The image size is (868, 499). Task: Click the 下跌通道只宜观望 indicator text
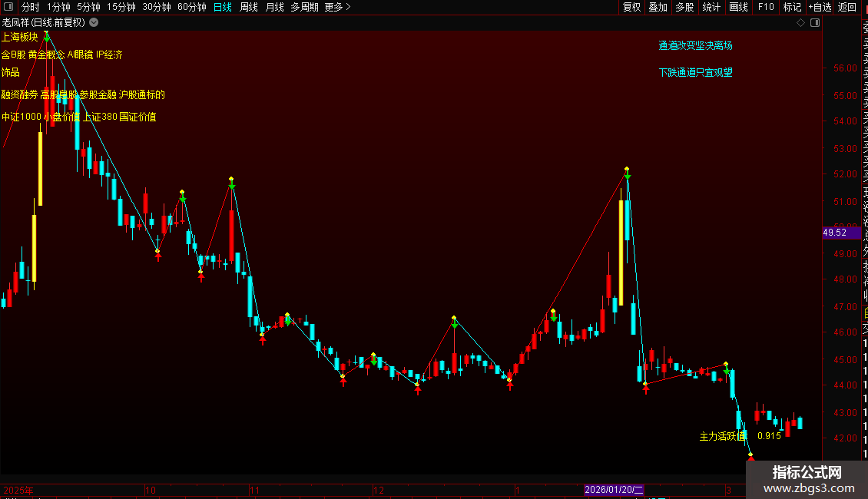click(695, 72)
